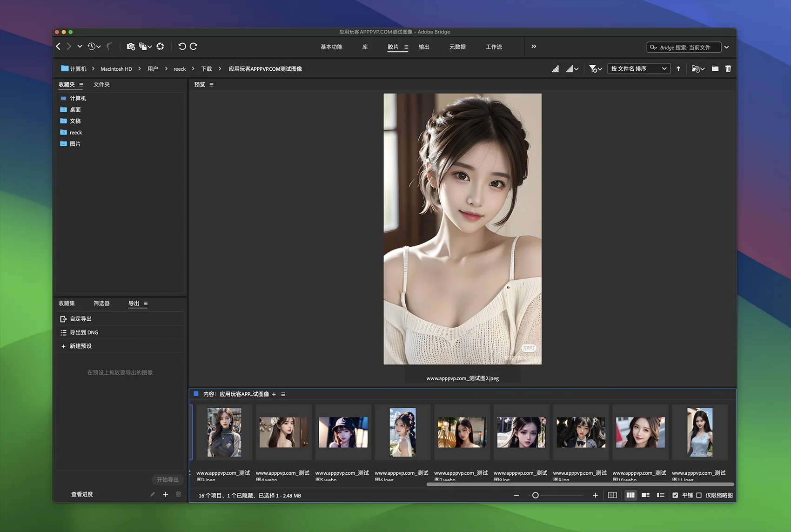Switch to the 库 workspace

(x=365, y=47)
